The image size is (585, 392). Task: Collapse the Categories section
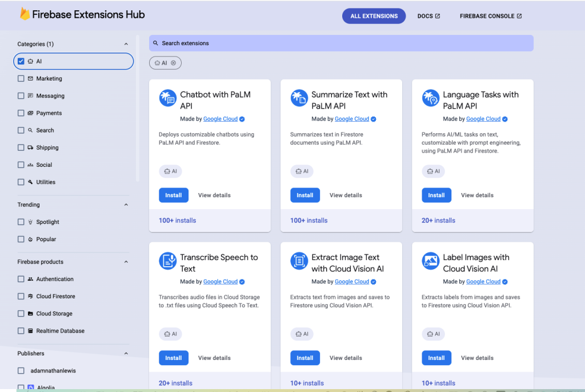126,44
